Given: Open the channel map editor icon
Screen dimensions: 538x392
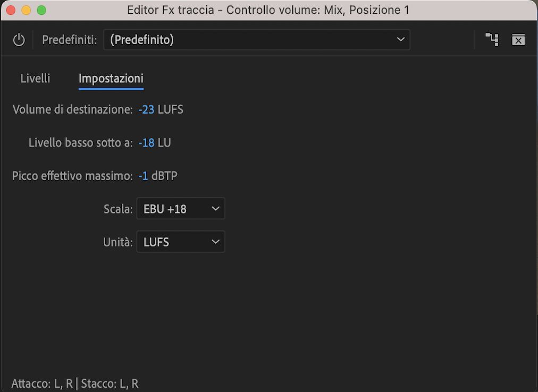Looking at the screenshot, I should (491, 39).
